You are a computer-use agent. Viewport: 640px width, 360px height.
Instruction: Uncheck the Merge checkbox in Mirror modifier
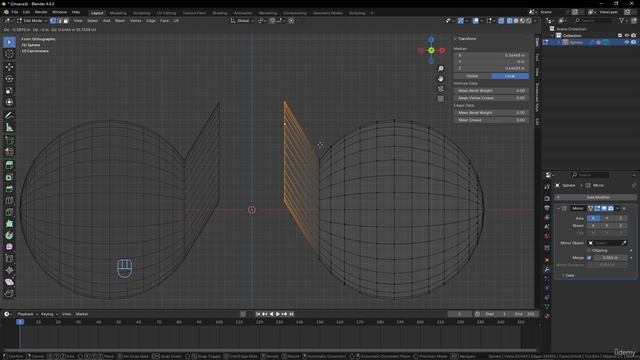589,258
